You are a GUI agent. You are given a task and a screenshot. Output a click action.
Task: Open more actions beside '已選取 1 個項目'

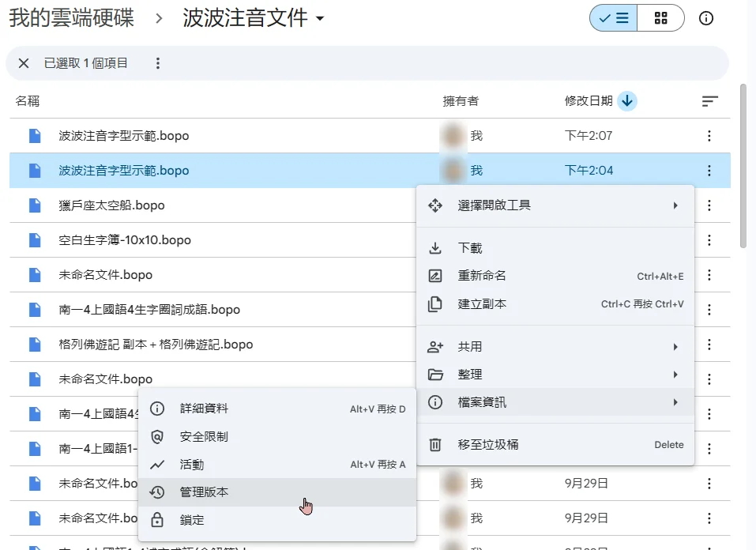tap(158, 63)
